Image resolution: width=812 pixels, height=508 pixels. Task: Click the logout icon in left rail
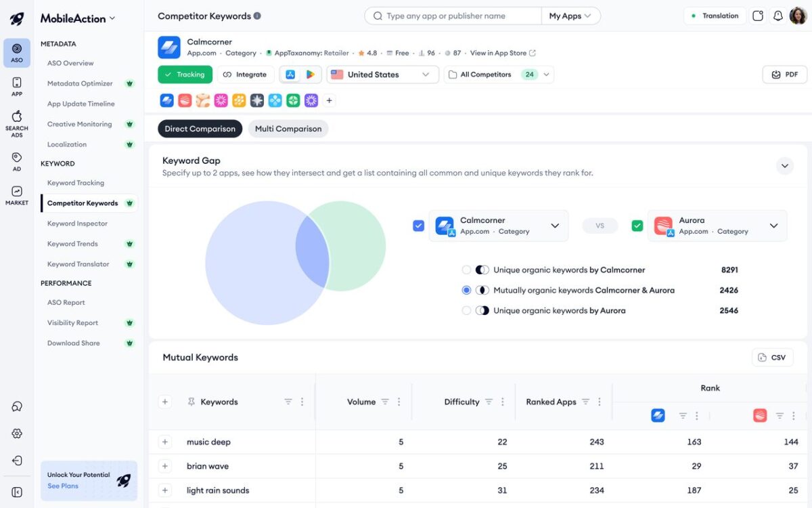(x=17, y=461)
